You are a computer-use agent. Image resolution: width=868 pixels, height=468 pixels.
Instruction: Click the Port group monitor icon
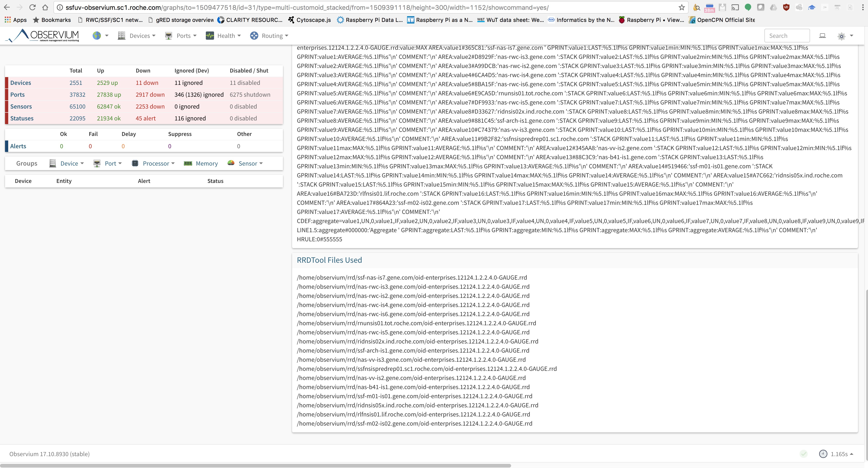point(97,163)
